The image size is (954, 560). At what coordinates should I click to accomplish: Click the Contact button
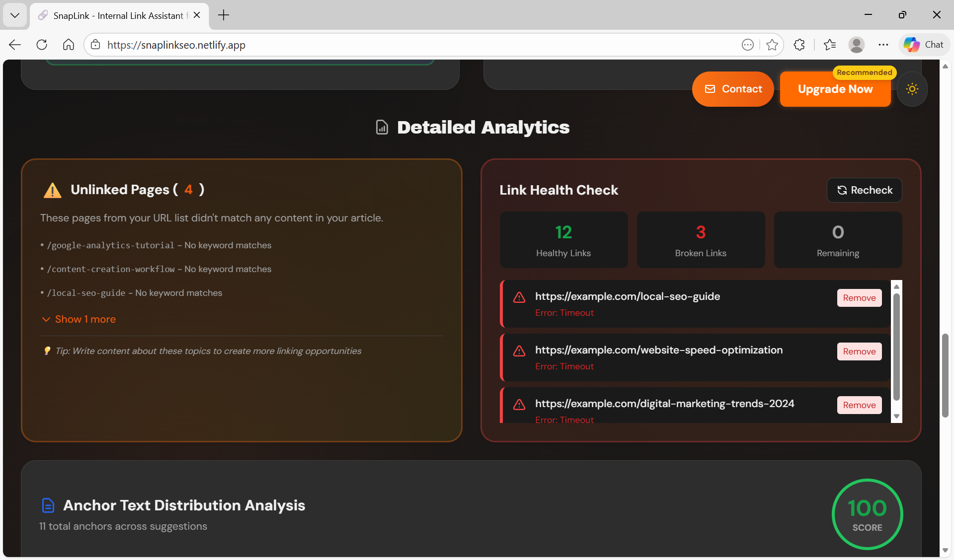coord(733,89)
